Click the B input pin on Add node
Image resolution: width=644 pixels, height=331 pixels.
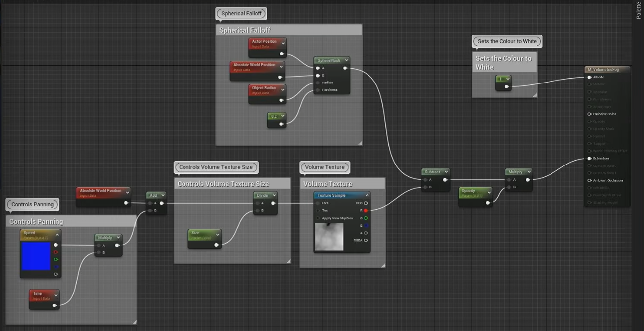pos(150,211)
